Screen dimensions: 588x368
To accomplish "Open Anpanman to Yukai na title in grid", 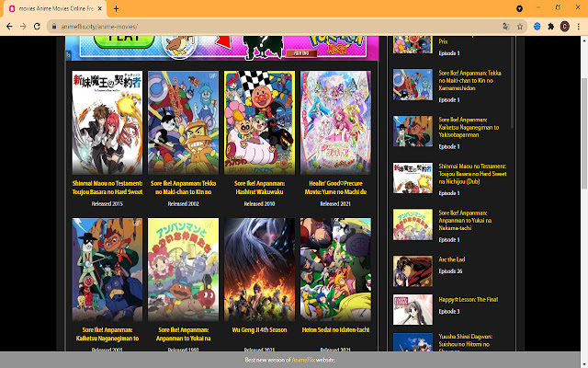I will 183,334.
